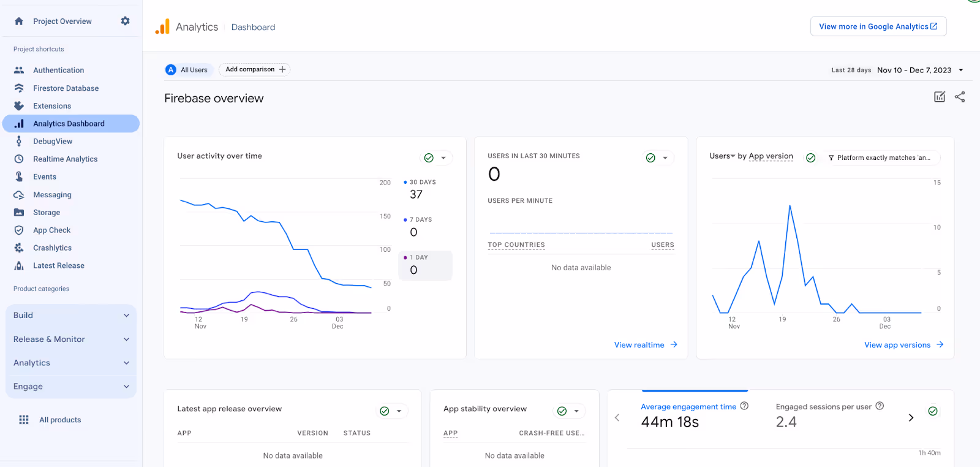This screenshot has width=980, height=467.
Task: Click help icon next to Engaged sessions per user
Action: tap(880, 406)
